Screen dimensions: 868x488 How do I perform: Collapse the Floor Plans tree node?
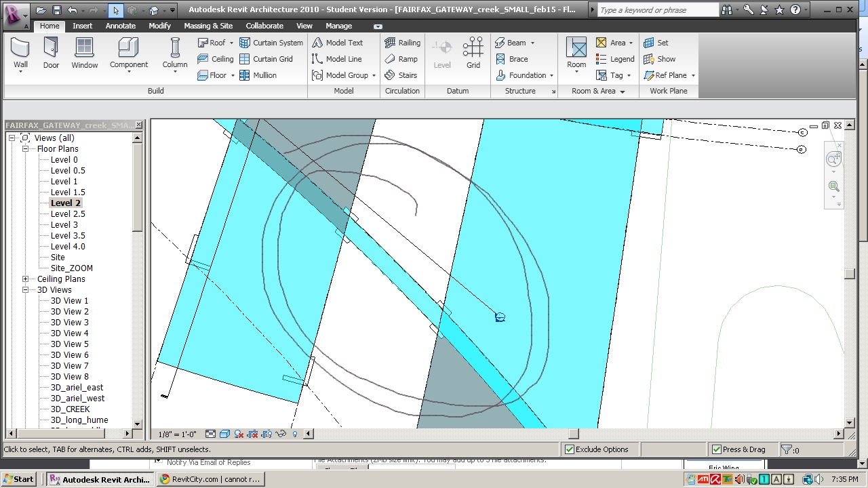25,148
